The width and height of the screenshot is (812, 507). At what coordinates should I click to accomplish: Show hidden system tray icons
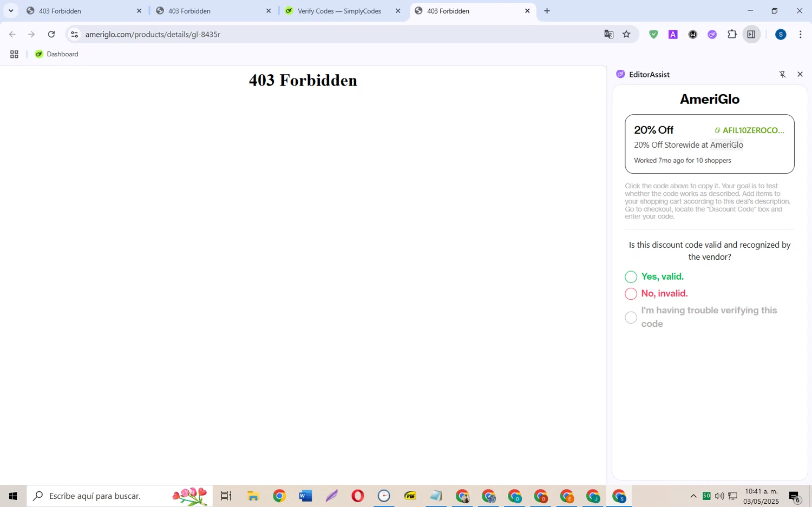pyautogui.click(x=693, y=496)
